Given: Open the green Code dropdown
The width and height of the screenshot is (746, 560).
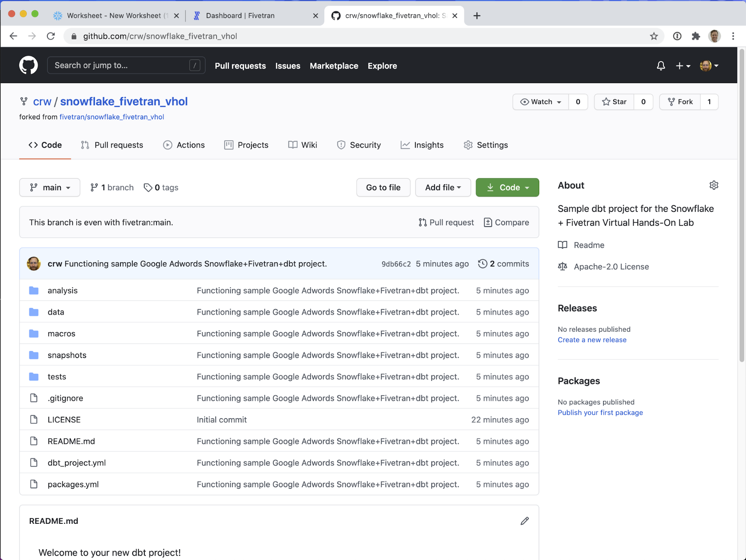Looking at the screenshot, I should click(x=507, y=187).
